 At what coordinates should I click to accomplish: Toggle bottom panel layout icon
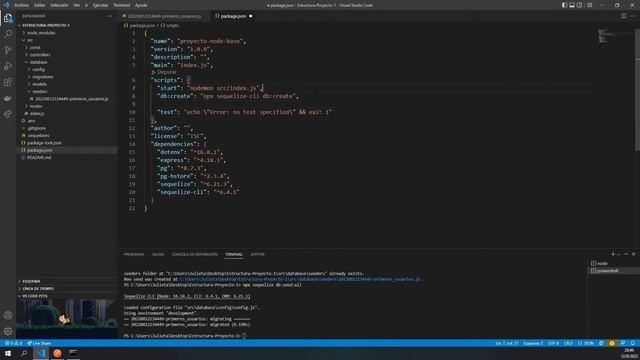click(572, 5)
